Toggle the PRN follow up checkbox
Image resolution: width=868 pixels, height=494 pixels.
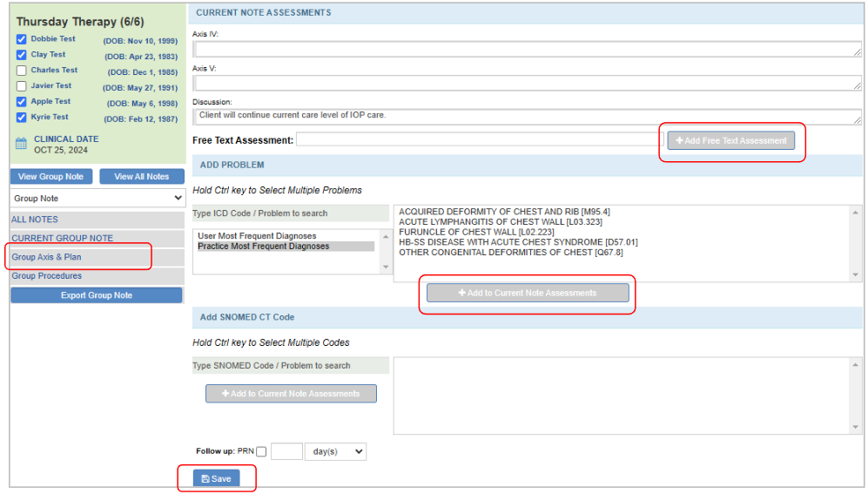coord(261,451)
